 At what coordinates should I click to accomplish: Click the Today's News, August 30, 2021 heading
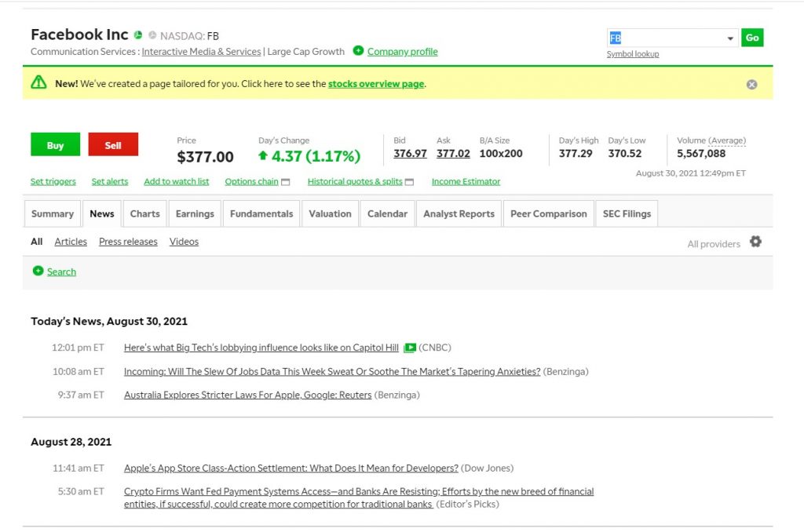[x=109, y=322]
